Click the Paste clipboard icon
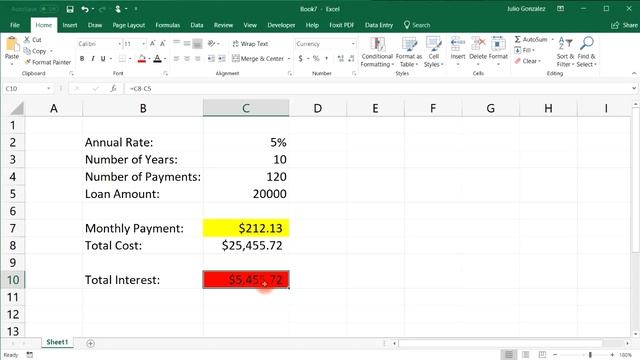This screenshot has height=360, width=640. (12, 44)
